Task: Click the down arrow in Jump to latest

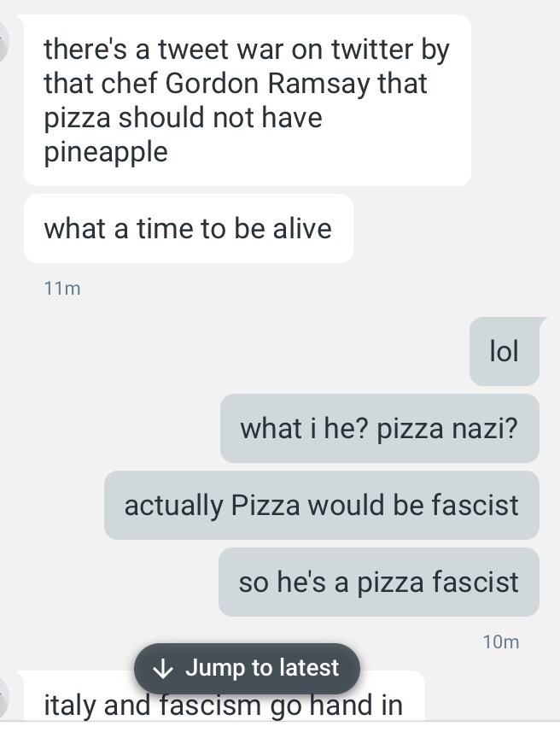Action: (162, 668)
